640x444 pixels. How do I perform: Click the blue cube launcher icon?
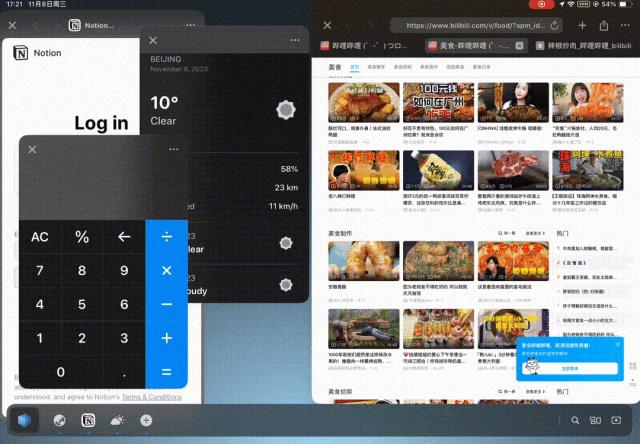[x=24, y=420]
